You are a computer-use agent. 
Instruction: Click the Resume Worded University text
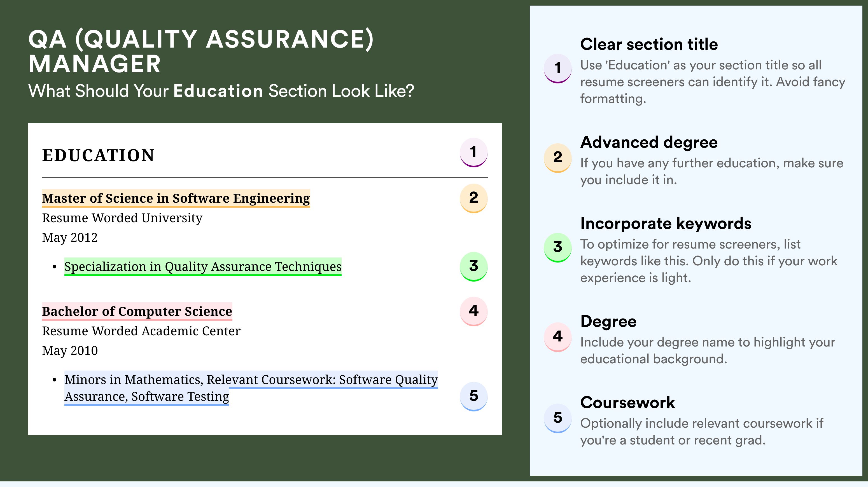tap(122, 218)
